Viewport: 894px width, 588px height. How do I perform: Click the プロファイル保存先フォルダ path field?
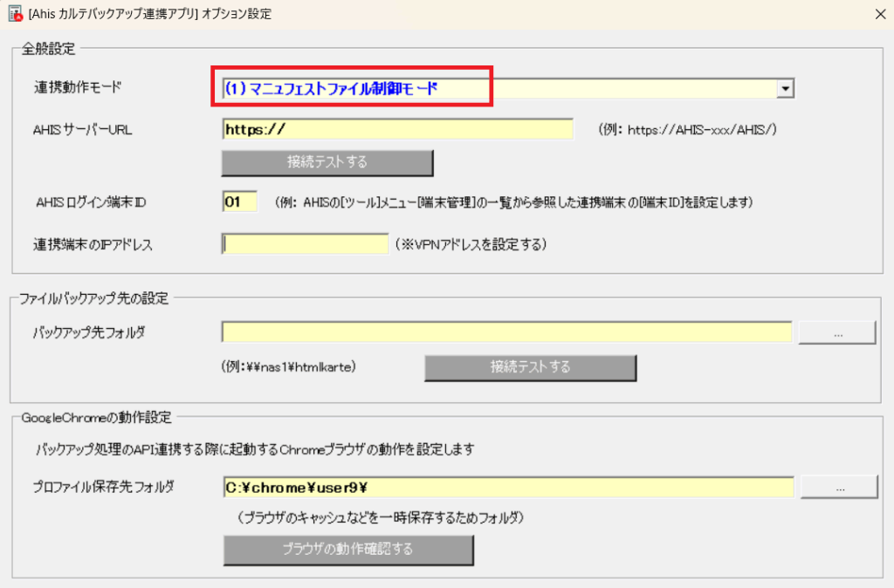508,487
